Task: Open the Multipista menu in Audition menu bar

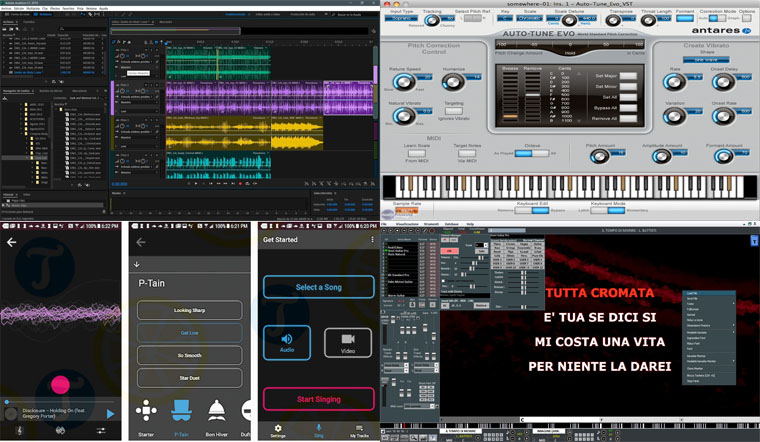Action: click(x=33, y=9)
